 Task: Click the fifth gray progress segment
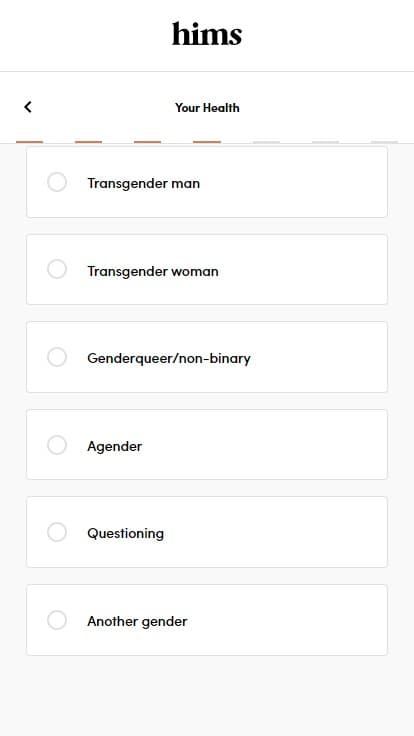(266, 142)
